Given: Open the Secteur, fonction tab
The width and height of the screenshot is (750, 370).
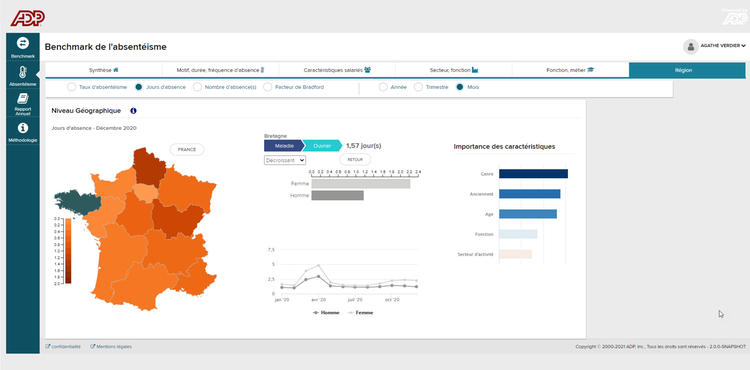Looking at the screenshot, I should 453,70.
